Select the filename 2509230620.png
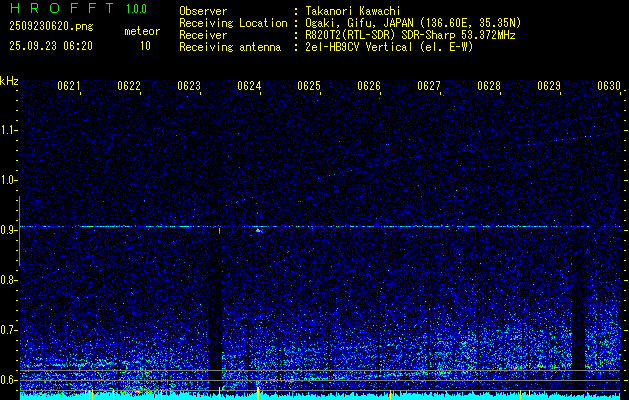629x400 pixels. (x=51, y=27)
